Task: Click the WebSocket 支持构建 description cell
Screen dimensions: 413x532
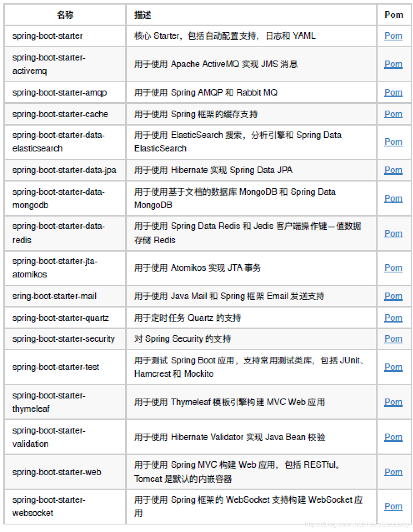Action: click(251, 507)
